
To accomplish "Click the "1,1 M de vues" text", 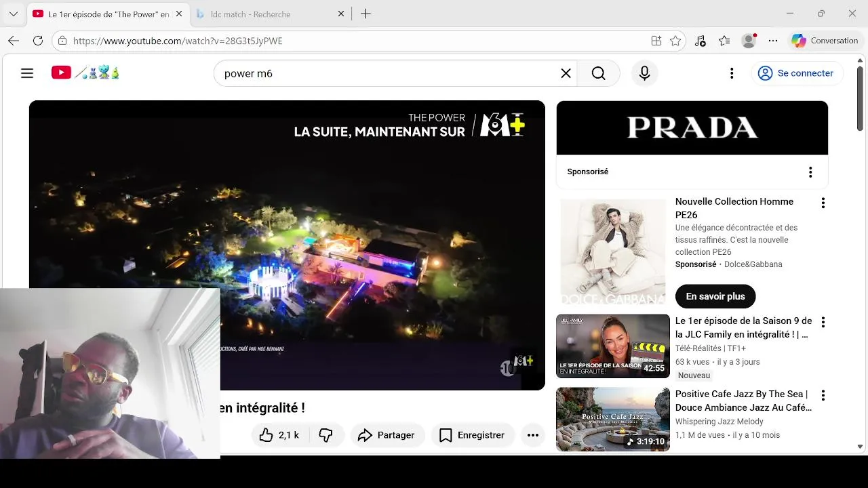I will (x=700, y=435).
